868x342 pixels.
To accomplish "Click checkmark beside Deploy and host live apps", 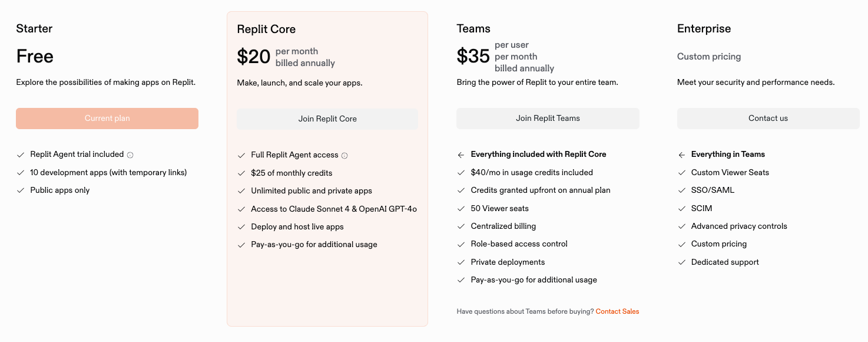I will click(241, 227).
